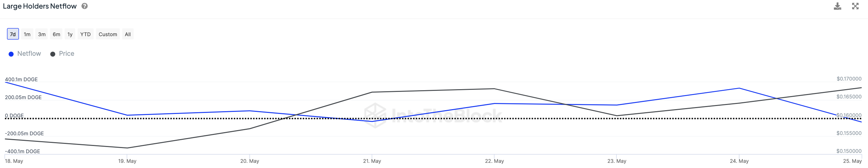Click the Large Holders Netflow title
Screen dimensions: 868x168
(x=40, y=6)
